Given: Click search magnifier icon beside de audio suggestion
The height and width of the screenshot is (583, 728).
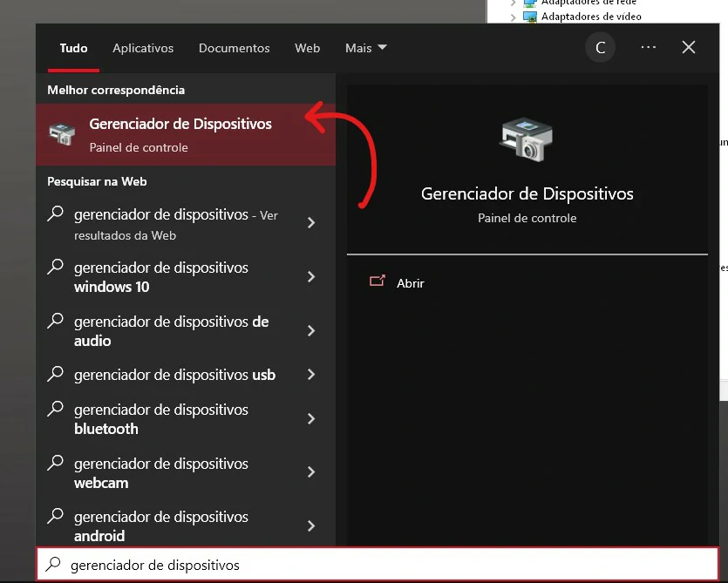Looking at the screenshot, I should coord(55,321).
